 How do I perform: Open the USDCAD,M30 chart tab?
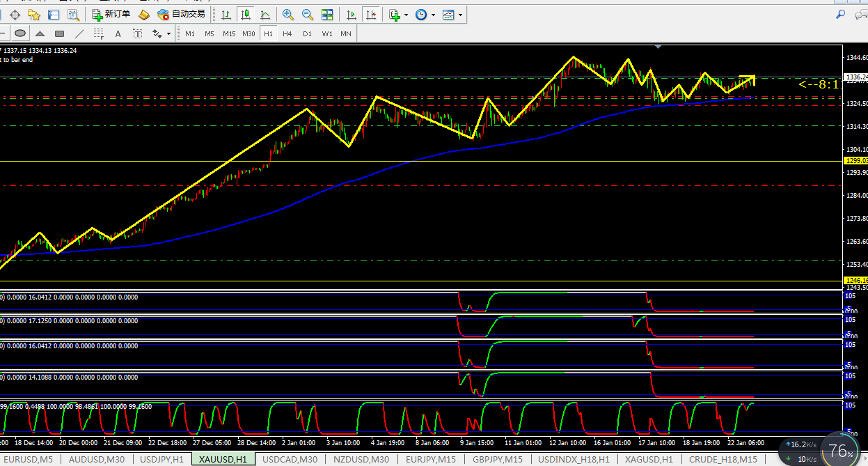(x=291, y=460)
